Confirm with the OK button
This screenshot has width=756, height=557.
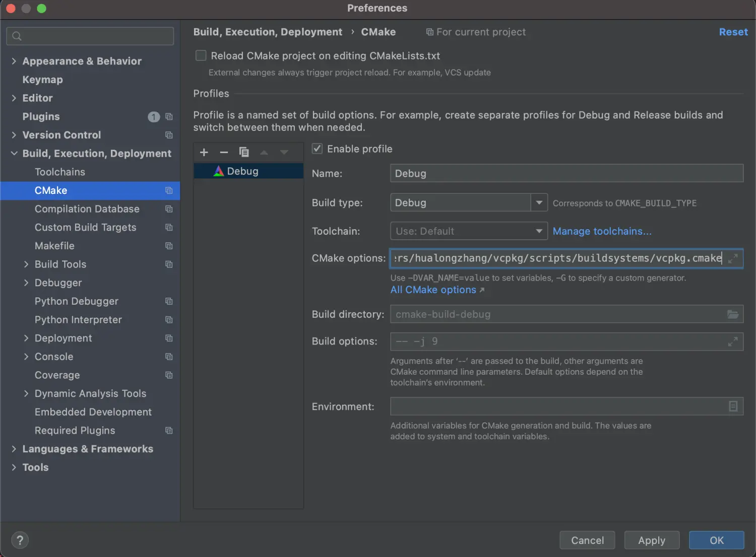[x=717, y=540]
